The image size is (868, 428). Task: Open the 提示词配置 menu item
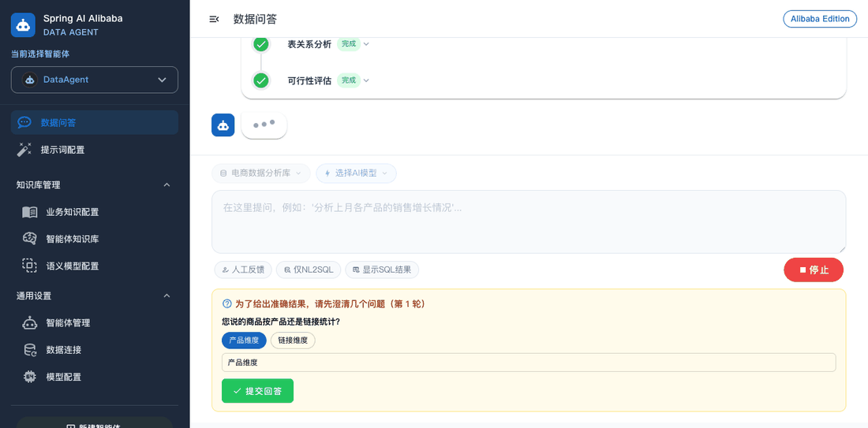click(95, 150)
